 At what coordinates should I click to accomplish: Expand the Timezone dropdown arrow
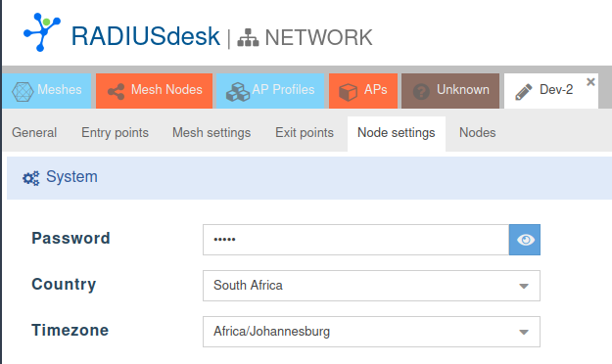524,332
